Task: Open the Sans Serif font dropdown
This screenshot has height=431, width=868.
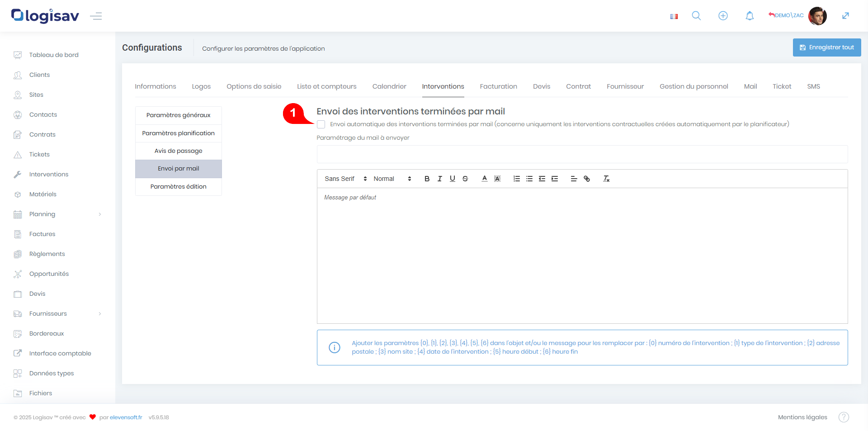Action: click(345, 179)
